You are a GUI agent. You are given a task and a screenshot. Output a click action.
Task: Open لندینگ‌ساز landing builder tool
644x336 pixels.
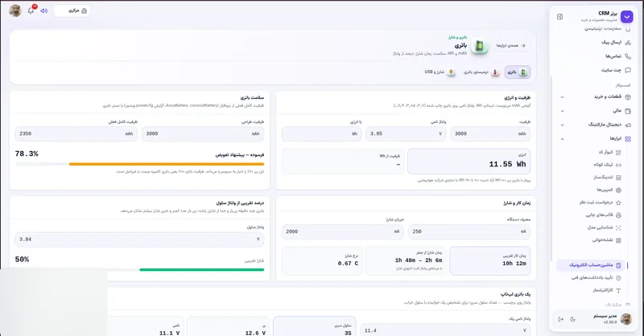click(607, 177)
